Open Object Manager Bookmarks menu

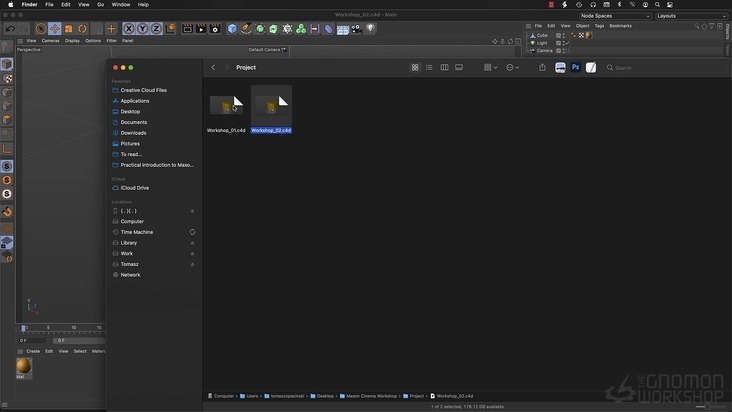[x=620, y=26]
